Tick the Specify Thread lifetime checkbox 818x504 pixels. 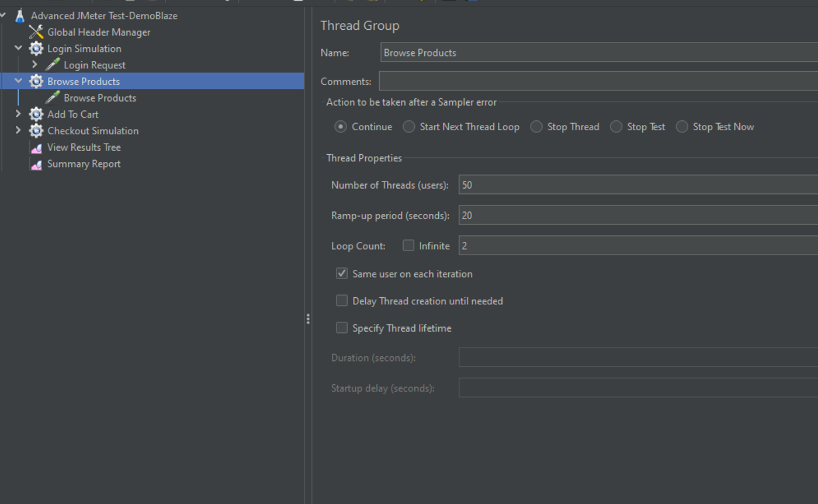[342, 328]
